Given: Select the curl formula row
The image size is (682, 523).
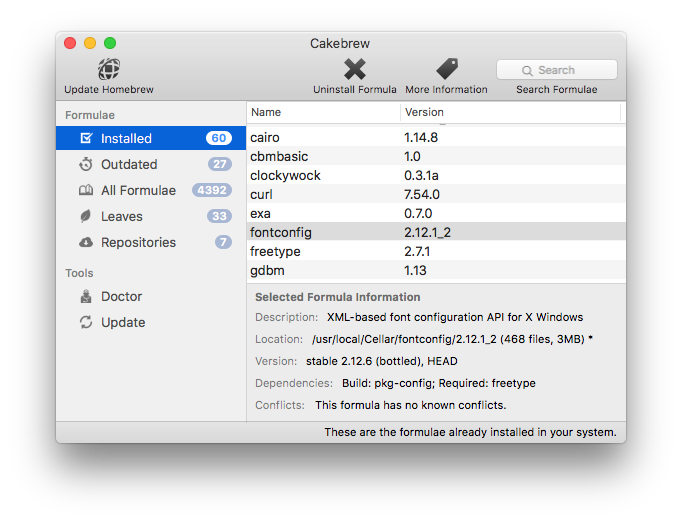Looking at the screenshot, I should click(436, 194).
